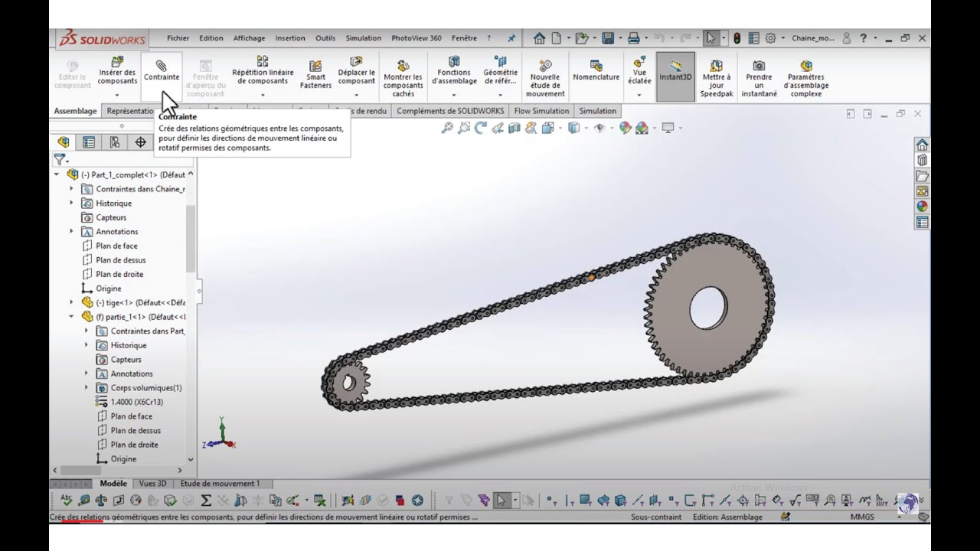
Task: Switch to Flow Simulation tab
Action: (541, 111)
